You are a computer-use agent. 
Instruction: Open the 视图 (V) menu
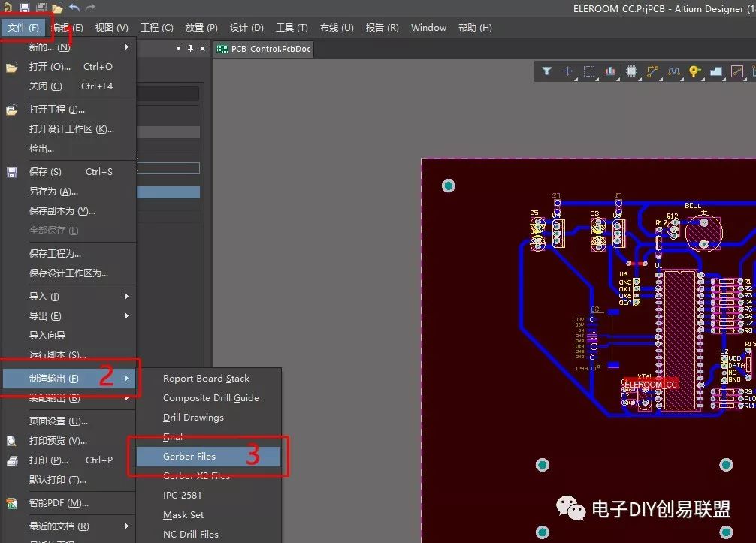coord(111,28)
